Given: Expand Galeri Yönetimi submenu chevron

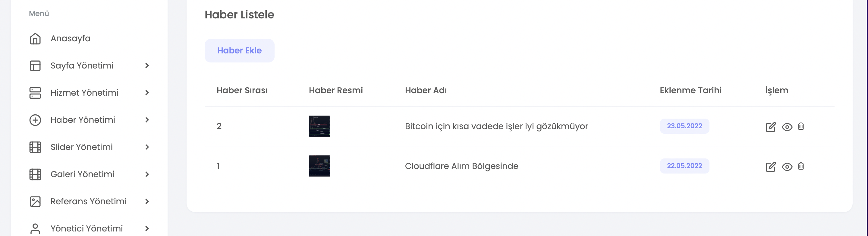Looking at the screenshot, I should pos(147,174).
